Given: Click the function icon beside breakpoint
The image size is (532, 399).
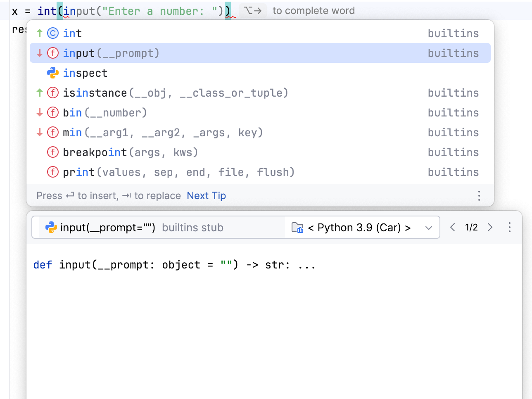Looking at the screenshot, I should coord(53,152).
